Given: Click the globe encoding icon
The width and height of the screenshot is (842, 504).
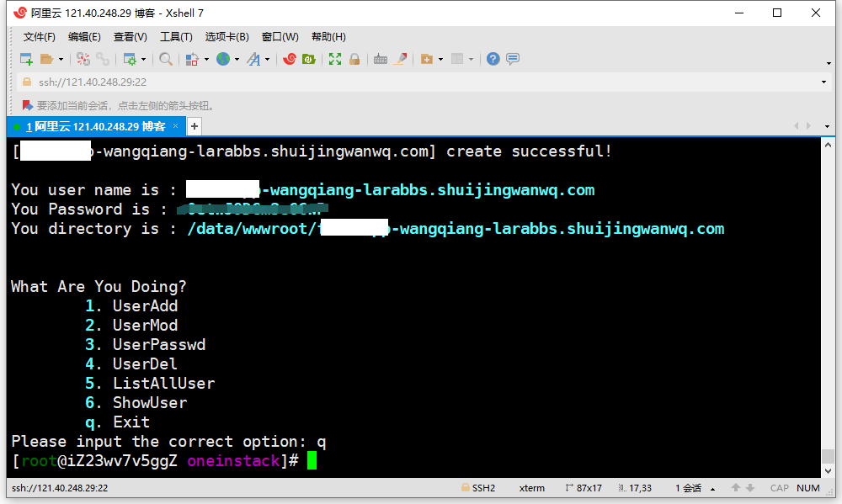Looking at the screenshot, I should [x=223, y=59].
